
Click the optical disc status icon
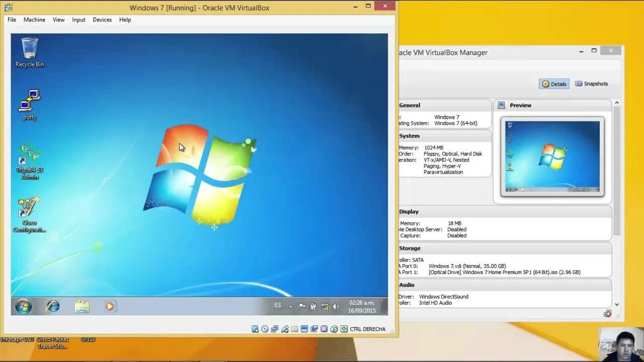coord(265,329)
